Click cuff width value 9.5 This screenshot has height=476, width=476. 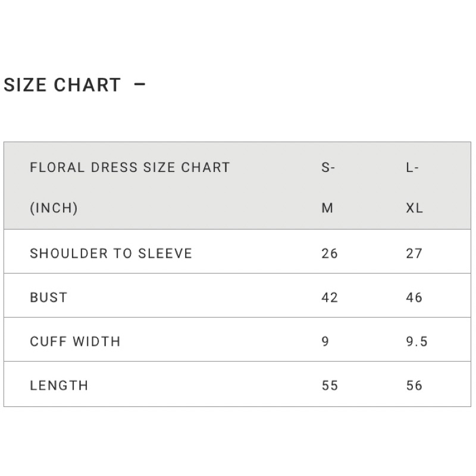click(416, 341)
